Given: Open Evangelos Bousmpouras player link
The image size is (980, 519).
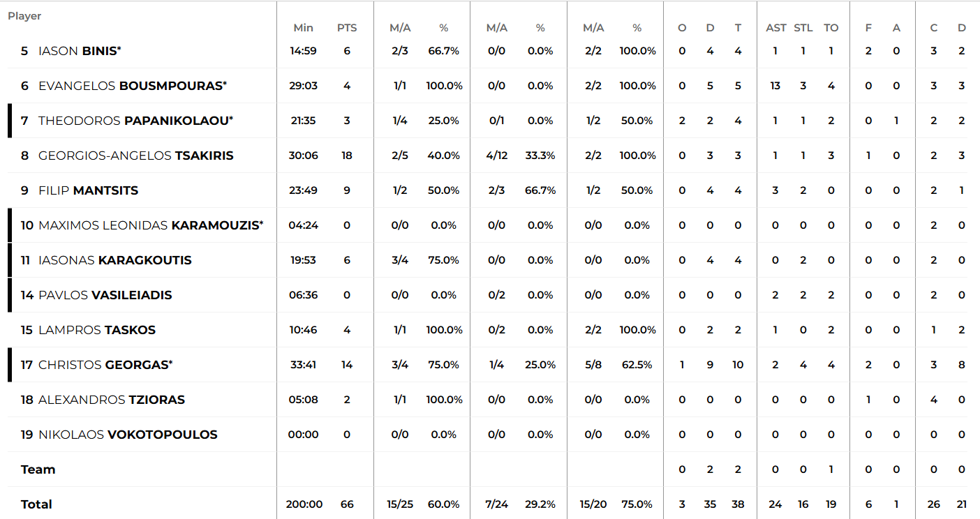Looking at the screenshot, I should (x=133, y=86).
